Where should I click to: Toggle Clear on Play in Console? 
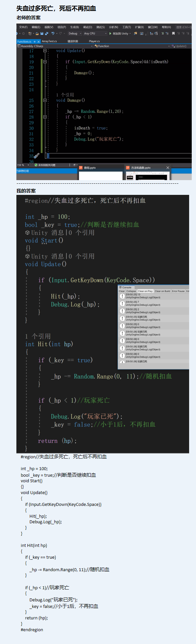click(x=145, y=291)
